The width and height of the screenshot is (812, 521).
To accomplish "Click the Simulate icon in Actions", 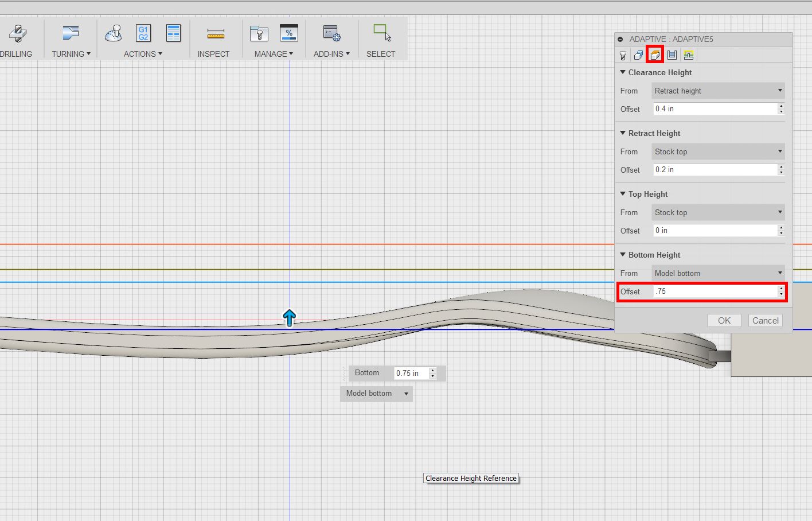I will click(x=114, y=33).
